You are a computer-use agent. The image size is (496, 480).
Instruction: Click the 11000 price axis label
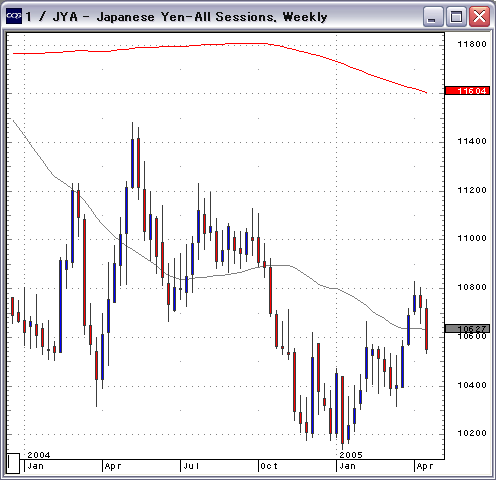point(472,238)
